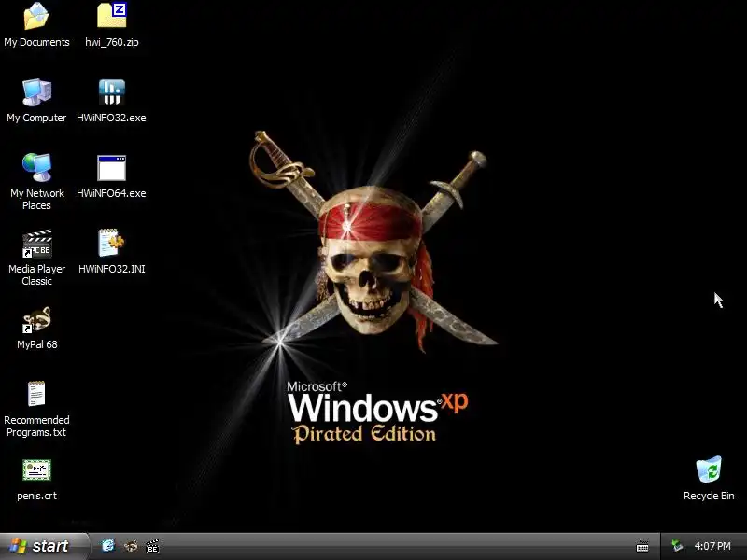Click the 4:07 PM system clock
This screenshot has height=560, width=747.
point(712,546)
